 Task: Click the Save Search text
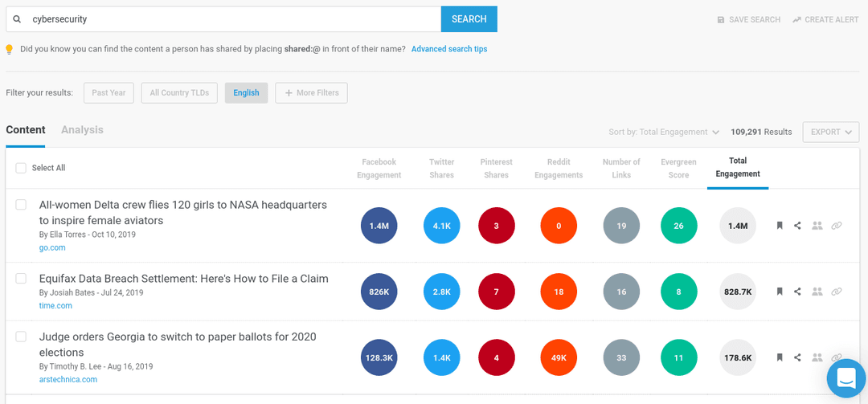pos(755,19)
